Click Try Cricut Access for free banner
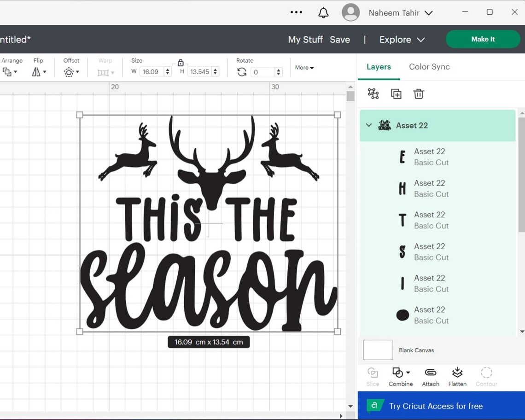The height and width of the screenshot is (420, 525). coord(436,406)
